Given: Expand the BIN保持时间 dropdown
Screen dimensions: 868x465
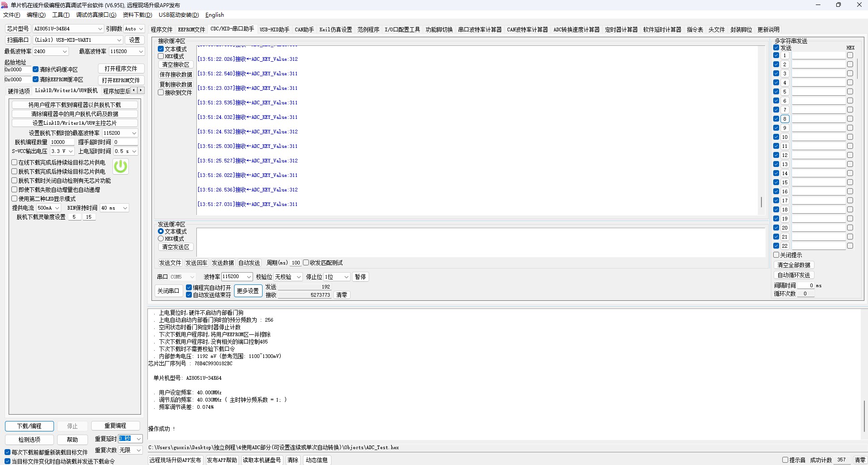Looking at the screenshot, I should pyautogui.click(x=114, y=208).
